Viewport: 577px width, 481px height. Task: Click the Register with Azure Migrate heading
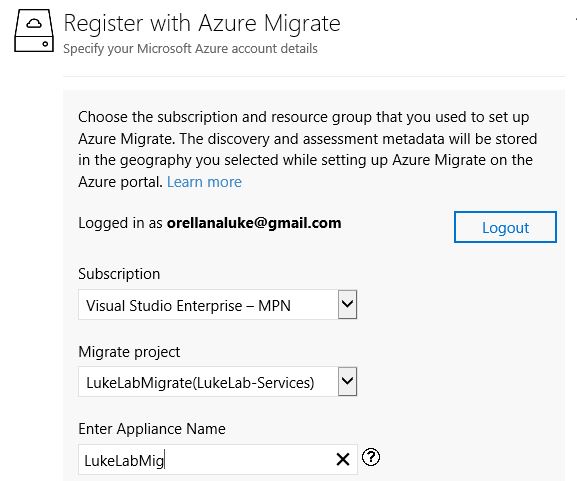pyautogui.click(x=202, y=24)
